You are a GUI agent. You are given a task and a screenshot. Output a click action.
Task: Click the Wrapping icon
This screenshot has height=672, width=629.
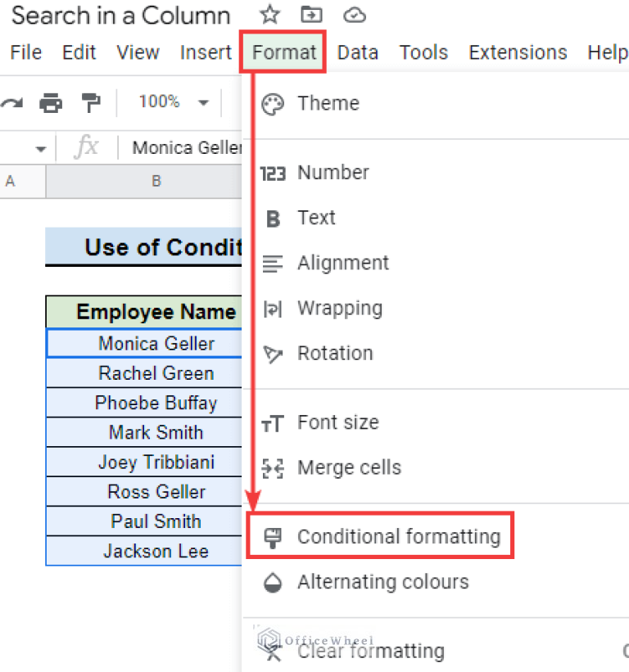tap(272, 308)
